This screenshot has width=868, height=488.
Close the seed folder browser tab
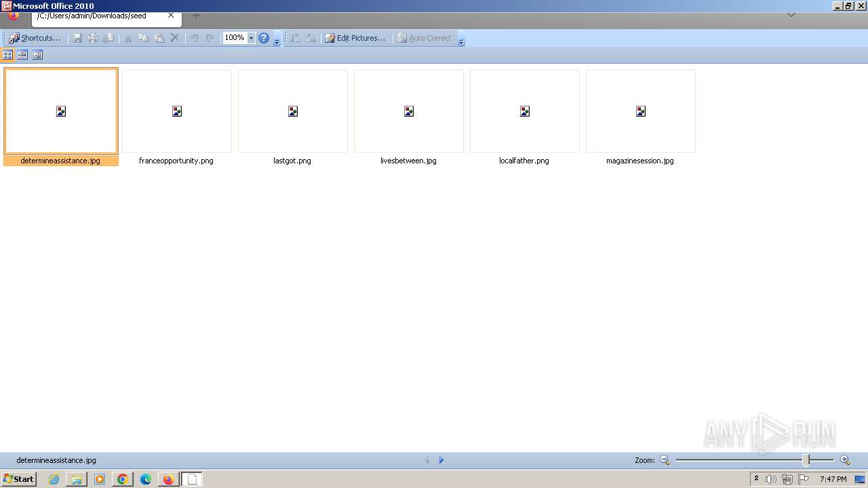171,16
